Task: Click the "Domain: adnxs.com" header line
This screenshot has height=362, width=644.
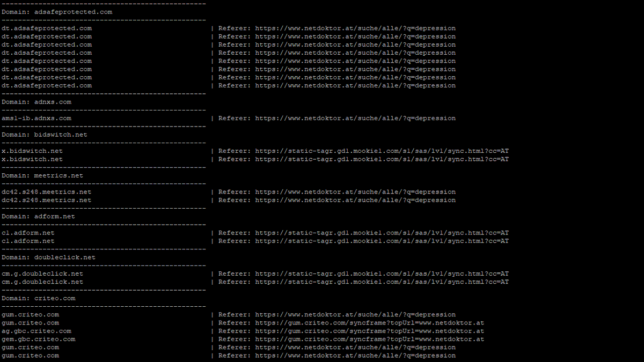Action: [36, 102]
